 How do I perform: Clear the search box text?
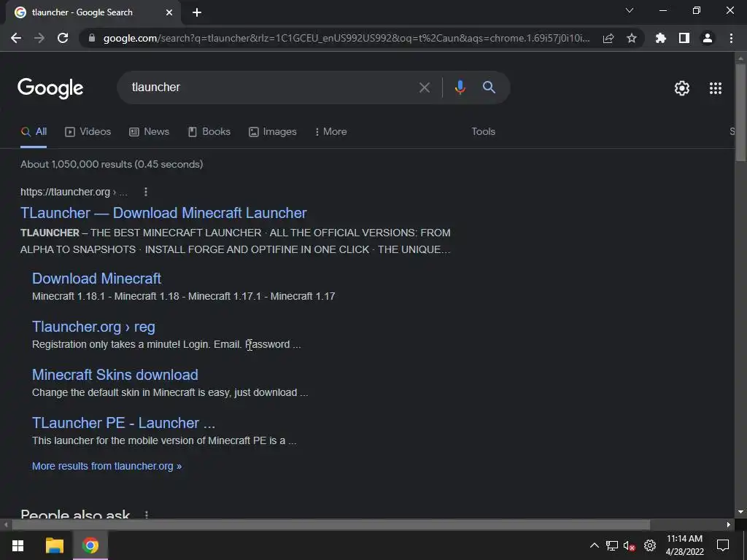[425, 87]
